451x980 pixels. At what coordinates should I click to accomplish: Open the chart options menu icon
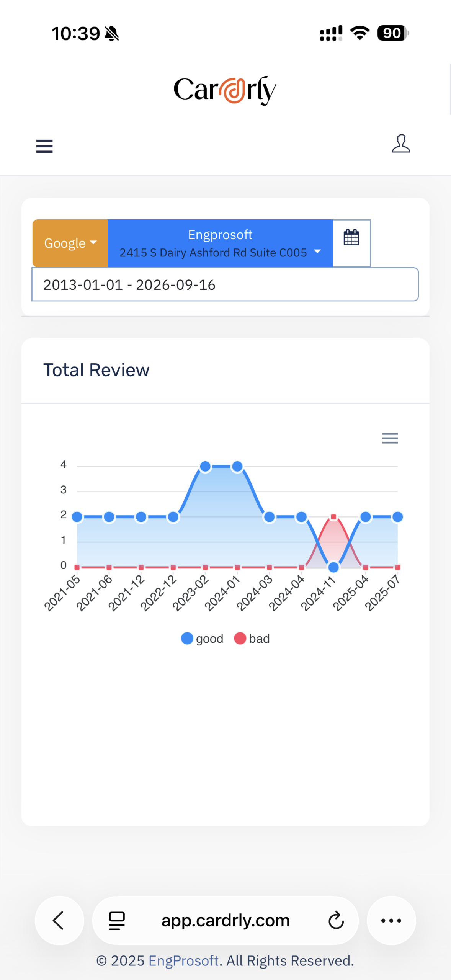[x=390, y=438]
